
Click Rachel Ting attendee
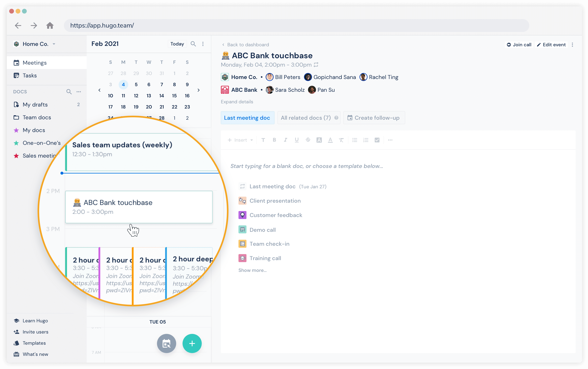[x=379, y=77]
